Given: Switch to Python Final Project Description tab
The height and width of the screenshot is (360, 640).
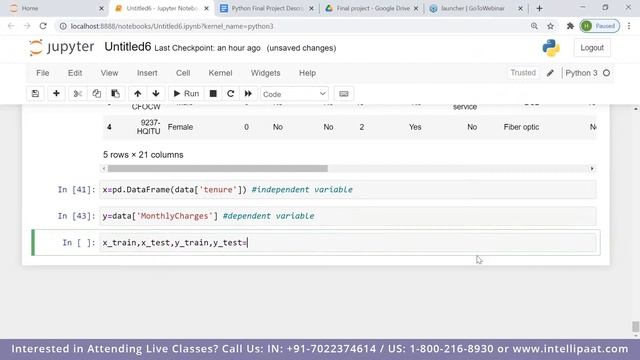Looking at the screenshot, I should [x=266, y=8].
